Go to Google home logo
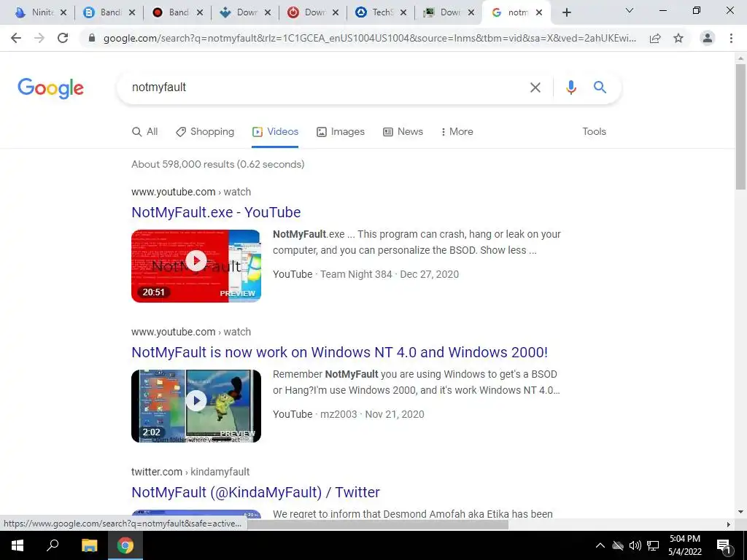Viewport: 747px width, 560px height. click(x=50, y=88)
